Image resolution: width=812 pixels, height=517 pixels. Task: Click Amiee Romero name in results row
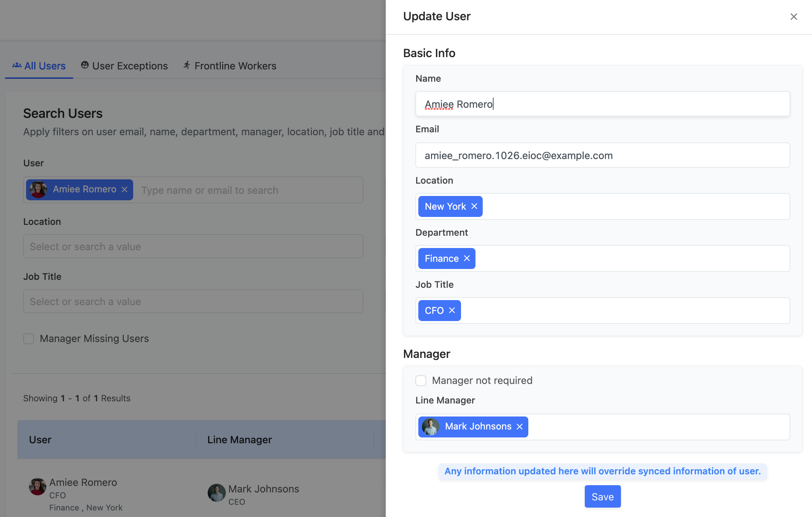click(83, 482)
